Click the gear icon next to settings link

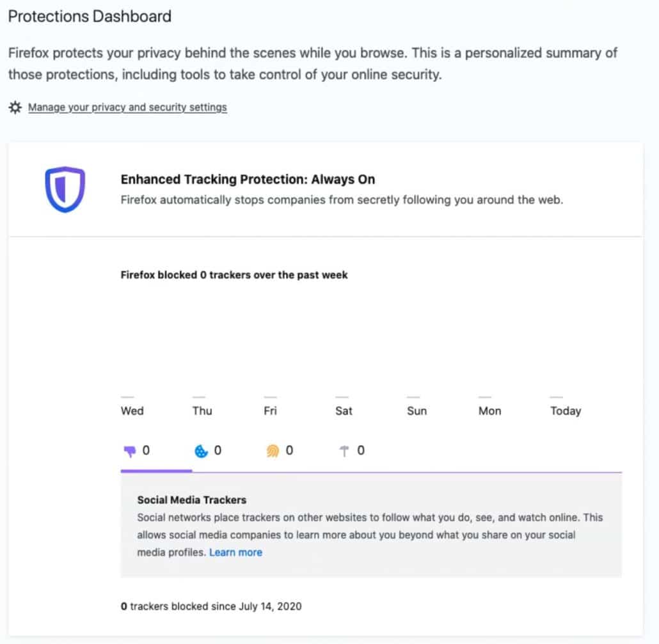tap(15, 107)
